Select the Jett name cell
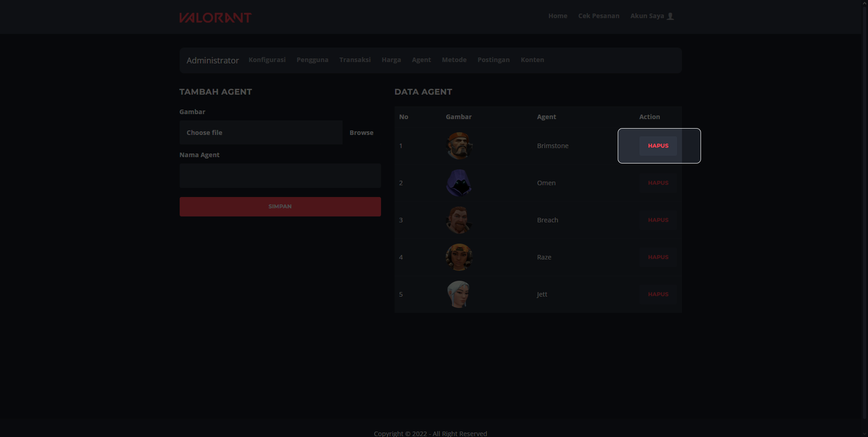This screenshot has width=868, height=437. point(542,294)
